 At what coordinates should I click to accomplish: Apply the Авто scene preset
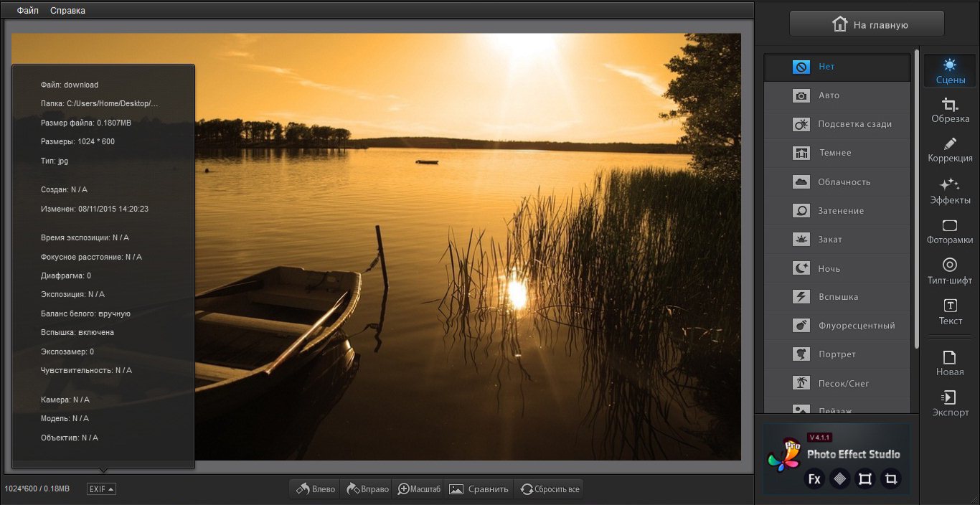point(837,95)
